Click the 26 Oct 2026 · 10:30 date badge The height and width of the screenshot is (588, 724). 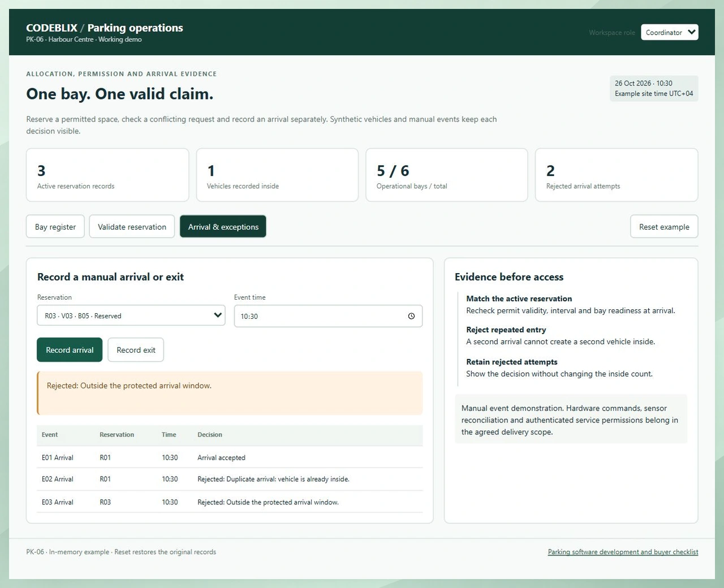(654, 88)
